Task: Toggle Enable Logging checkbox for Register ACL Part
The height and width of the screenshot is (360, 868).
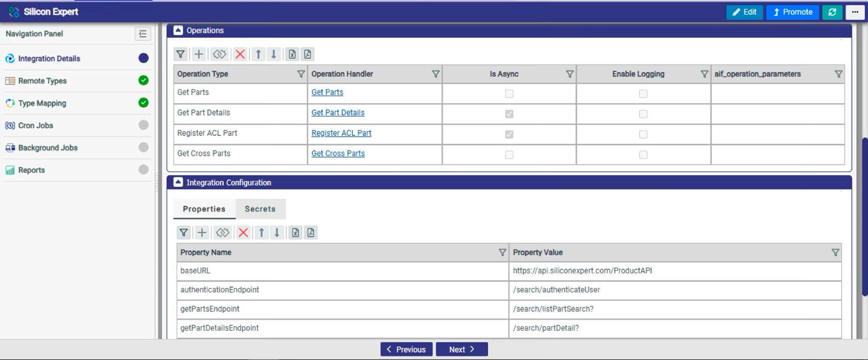Action: coord(643,134)
